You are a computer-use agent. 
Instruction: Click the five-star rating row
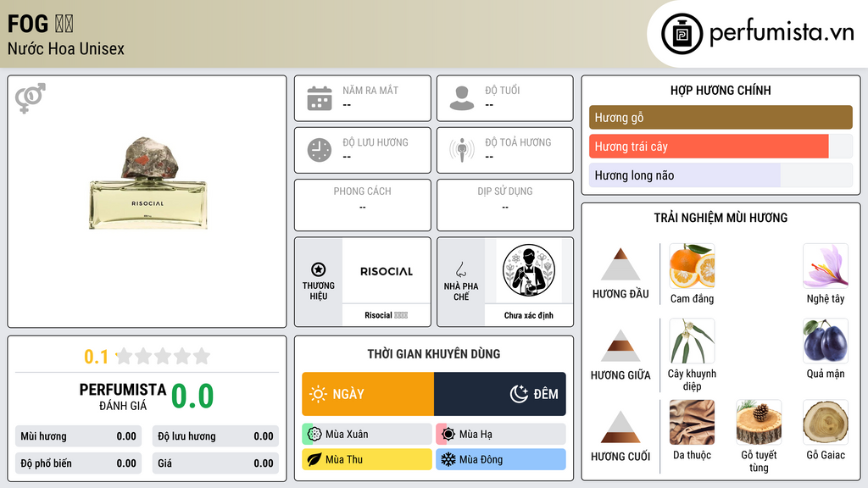pyautogui.click(x=163, y=356)
